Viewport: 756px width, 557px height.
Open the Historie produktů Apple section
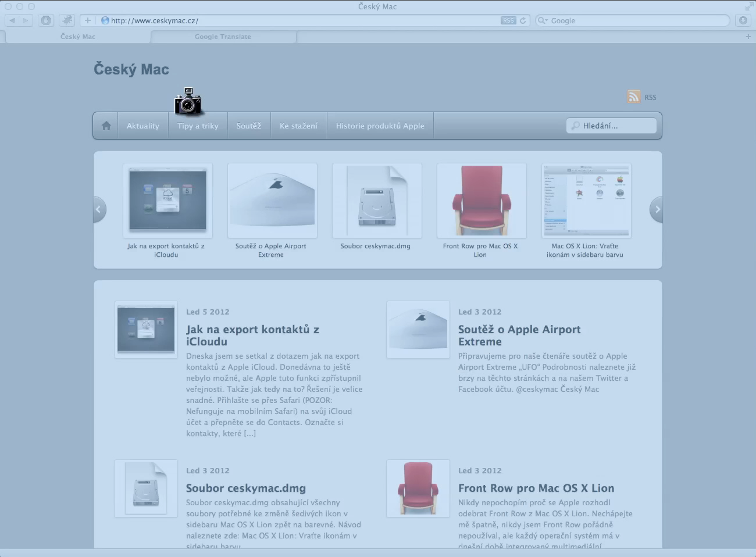click(x=380, y=126)
